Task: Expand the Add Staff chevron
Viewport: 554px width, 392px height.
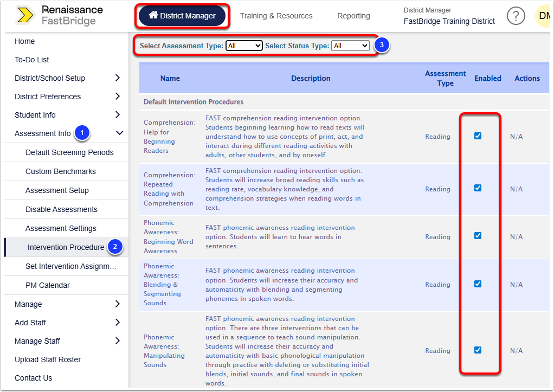Action: (118, 323)
